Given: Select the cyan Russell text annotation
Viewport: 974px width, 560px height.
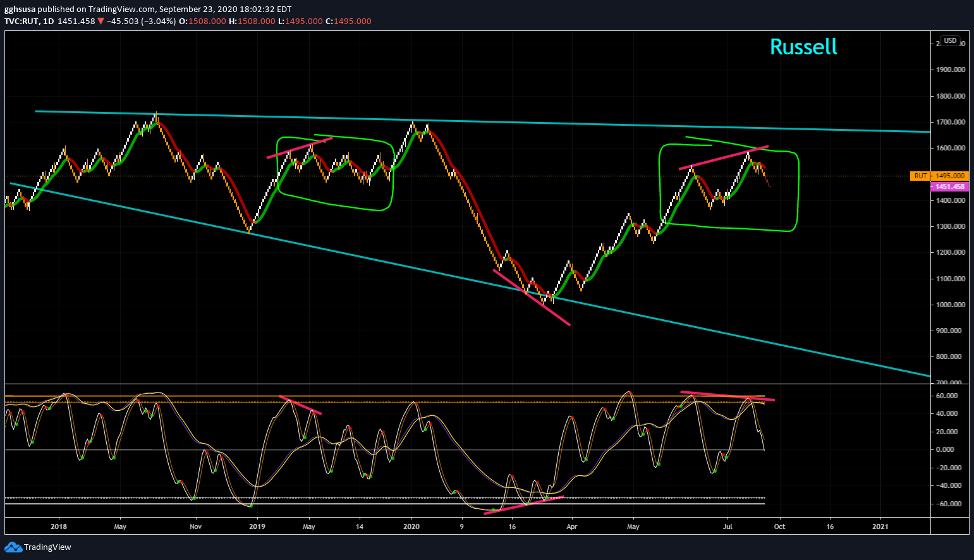Looking at the screenshot, I should tap(803, 47).
